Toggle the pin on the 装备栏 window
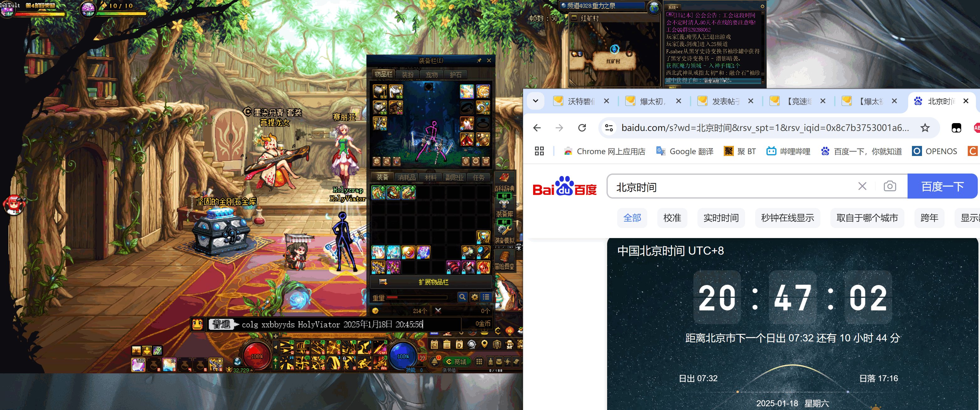This screenshot has width=980, height=410. tap(479, 60)
